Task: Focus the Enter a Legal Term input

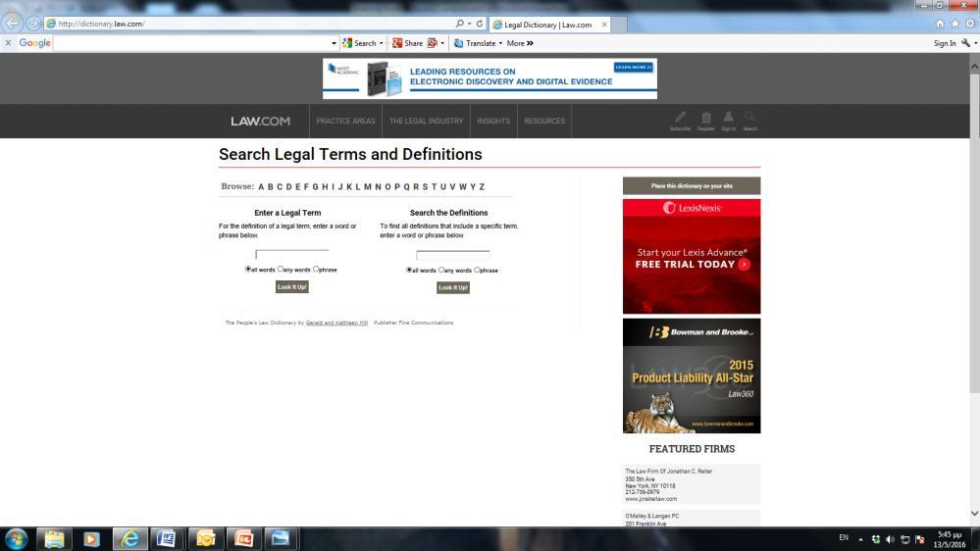Action: (292, 254)
